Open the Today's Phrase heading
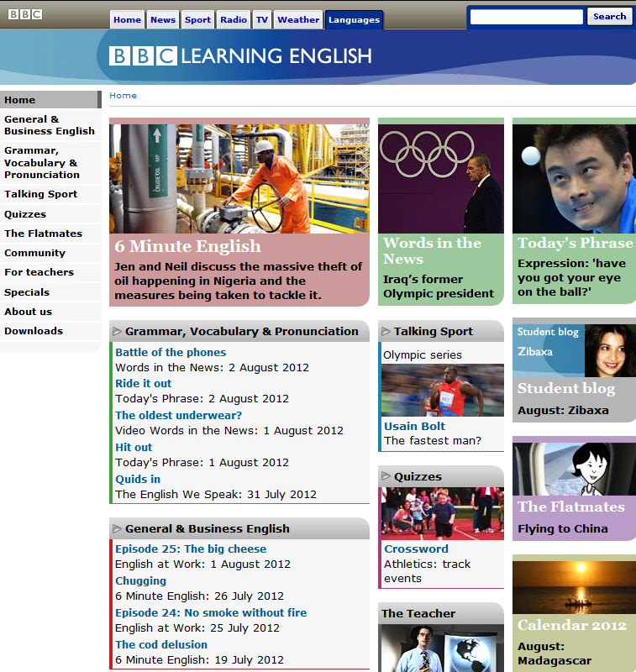Viewport: 636px width, 672px height. [x=576, y=243]
